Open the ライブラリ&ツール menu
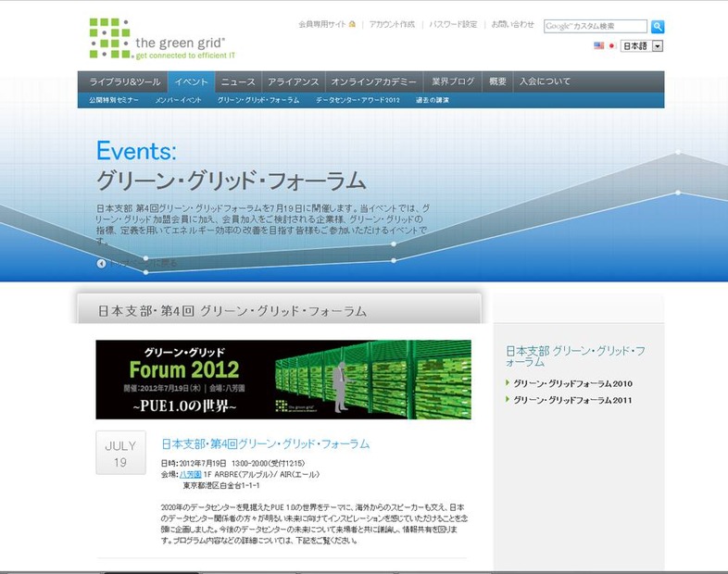728x574 pixels. 124,81
